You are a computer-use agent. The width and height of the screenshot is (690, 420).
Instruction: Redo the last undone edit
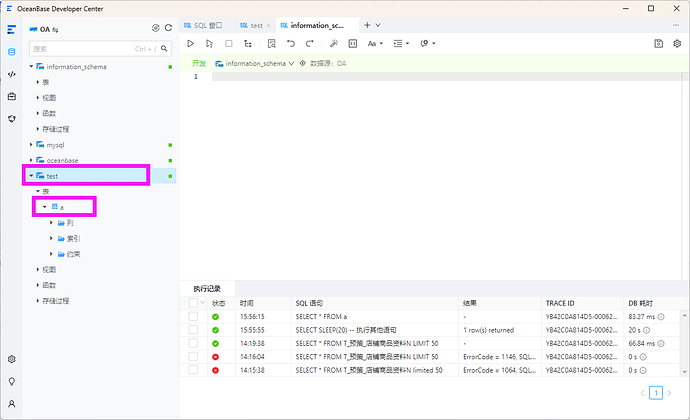coord(310,43)
